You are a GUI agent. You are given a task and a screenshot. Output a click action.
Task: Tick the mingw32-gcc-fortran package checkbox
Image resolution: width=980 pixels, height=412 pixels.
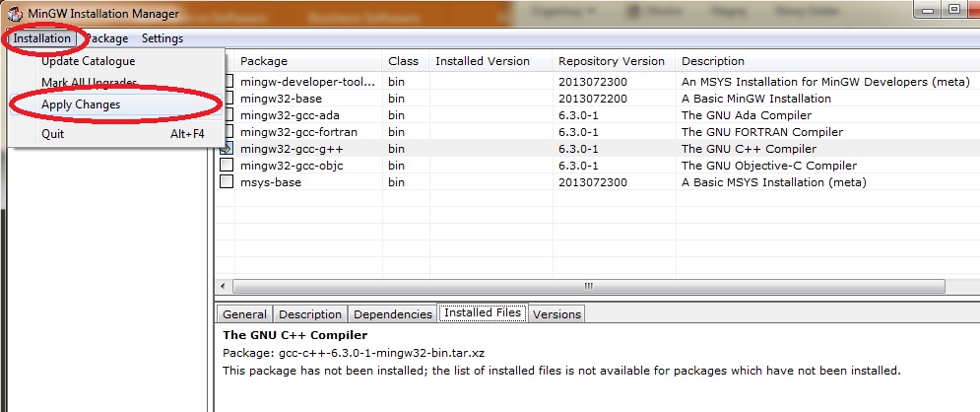pyautogui.click(x=229, y=132)
